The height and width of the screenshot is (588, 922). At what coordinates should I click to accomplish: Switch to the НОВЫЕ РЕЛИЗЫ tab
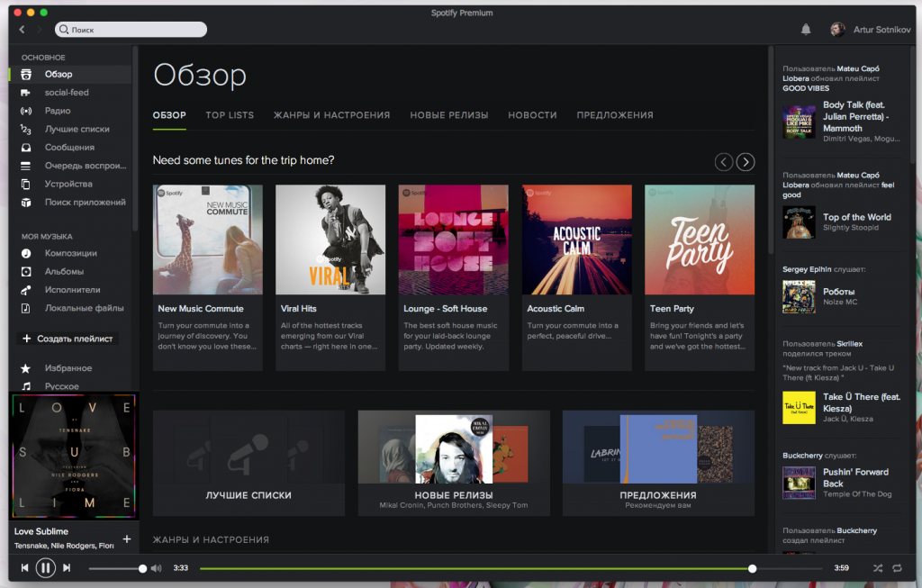449,115
